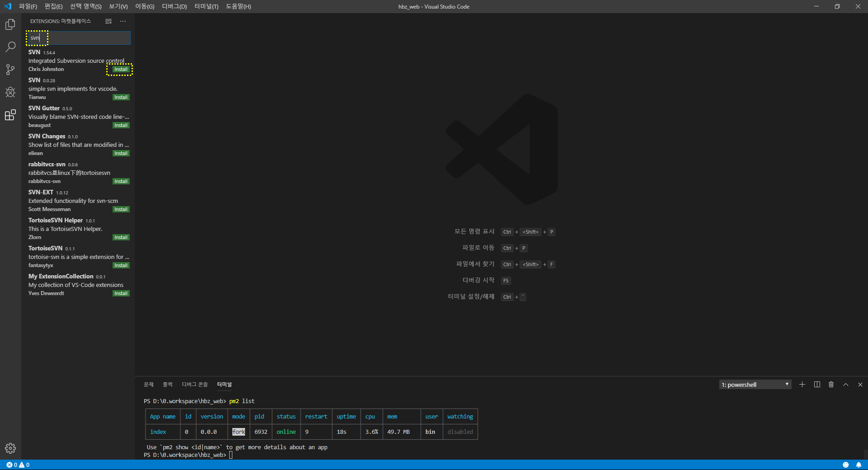Install the SVN-EXT extension
Screen dimensions: 868x470
point(121,210)
